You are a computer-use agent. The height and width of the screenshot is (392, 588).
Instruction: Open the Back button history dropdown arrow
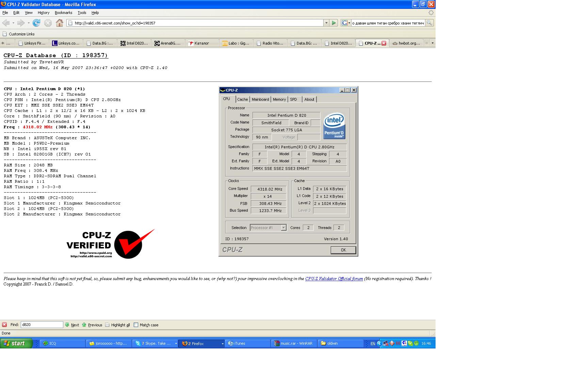point(13,23)
